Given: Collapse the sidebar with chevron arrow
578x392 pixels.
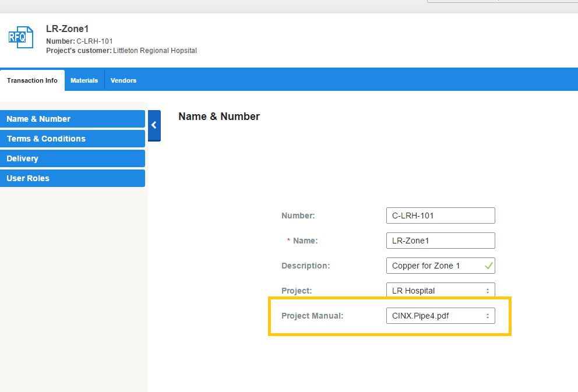Looking at the screenshot, I should [x=154, y=125].
